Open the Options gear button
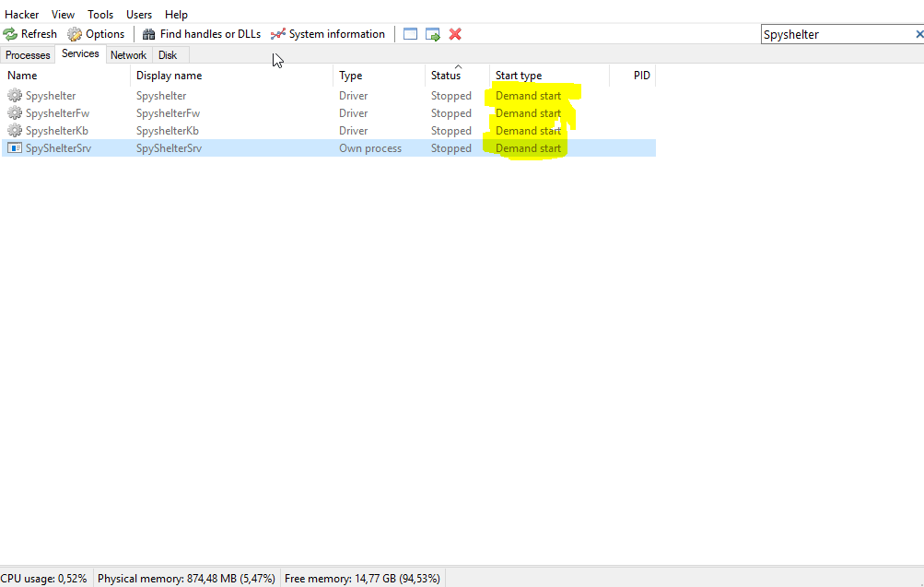Image resolution: width=924 pixels, height=587 pixels. click(x=96, y=34)
